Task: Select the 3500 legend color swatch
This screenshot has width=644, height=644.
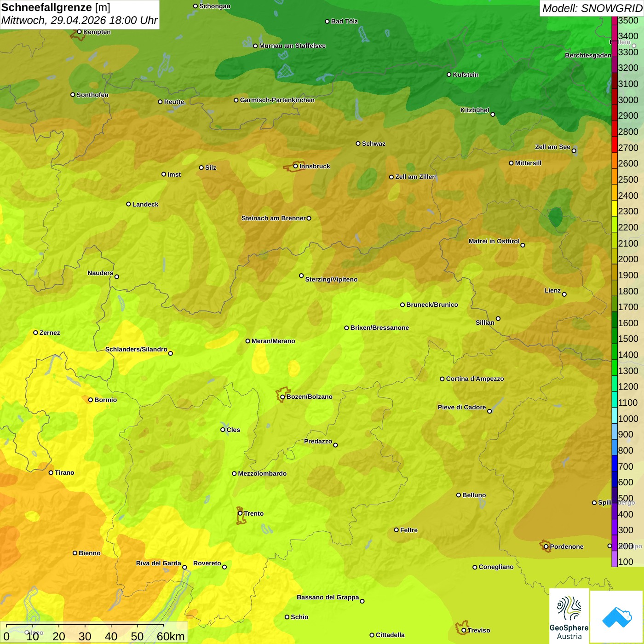Action: coord(615,20)
